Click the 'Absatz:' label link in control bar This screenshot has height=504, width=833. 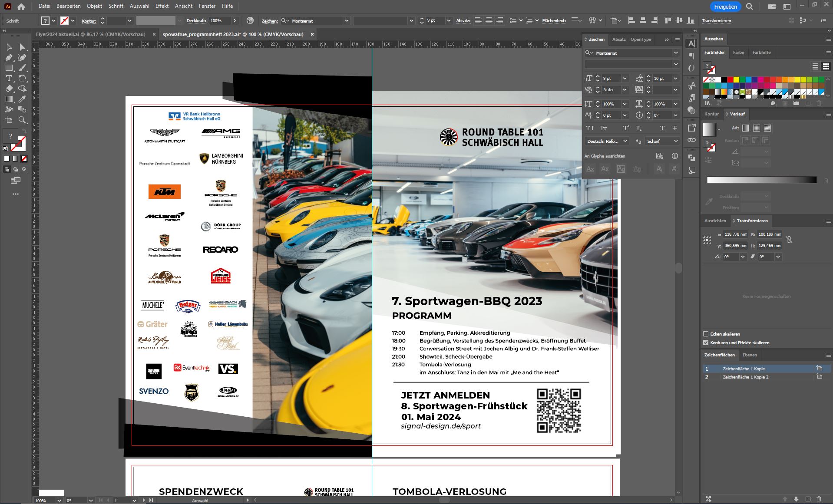463,20
